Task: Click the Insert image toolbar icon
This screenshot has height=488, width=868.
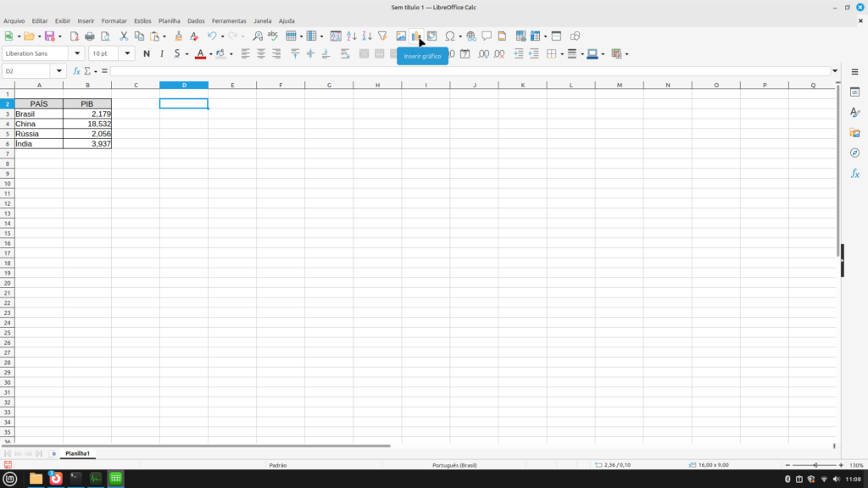Action: click(401, 36)
